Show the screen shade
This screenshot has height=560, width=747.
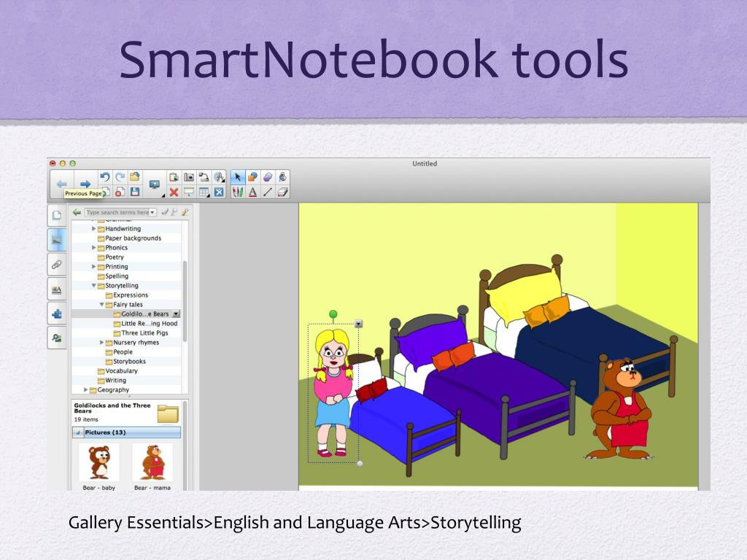pos(189,192)
